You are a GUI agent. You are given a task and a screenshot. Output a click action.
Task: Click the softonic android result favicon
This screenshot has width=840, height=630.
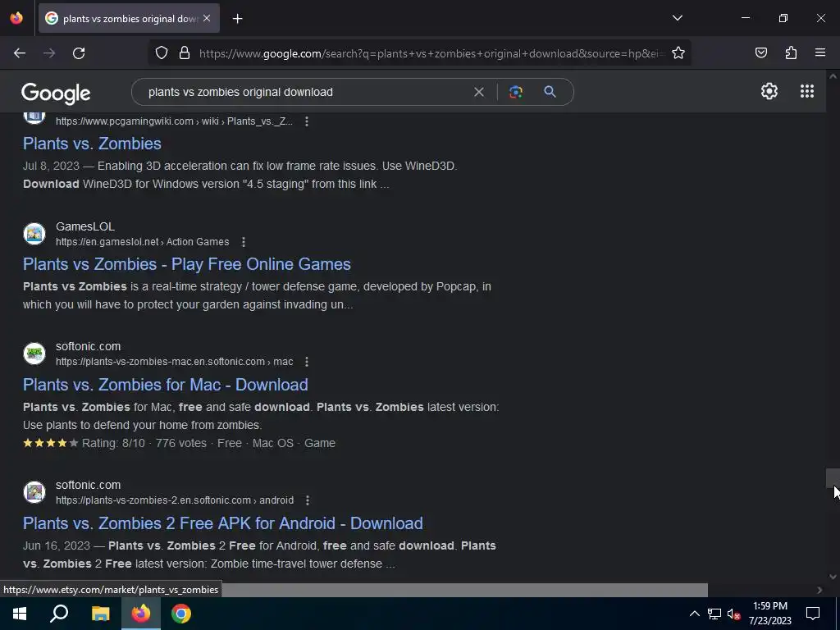click(x=34, y=492)
